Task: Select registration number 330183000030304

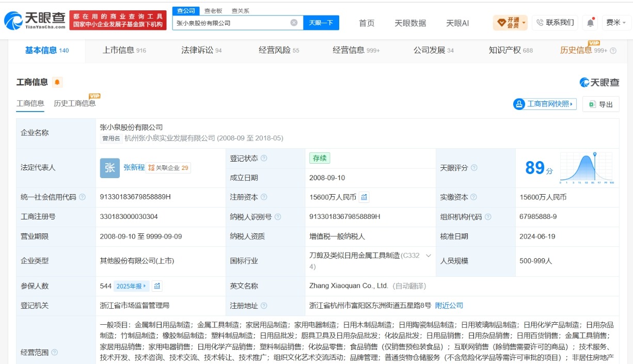Action: [x=129, y=217]
